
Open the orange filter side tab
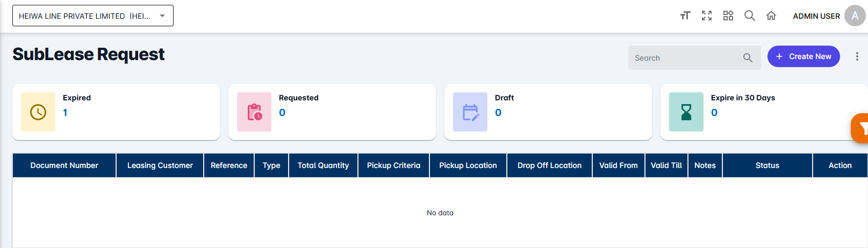(861, 128)
